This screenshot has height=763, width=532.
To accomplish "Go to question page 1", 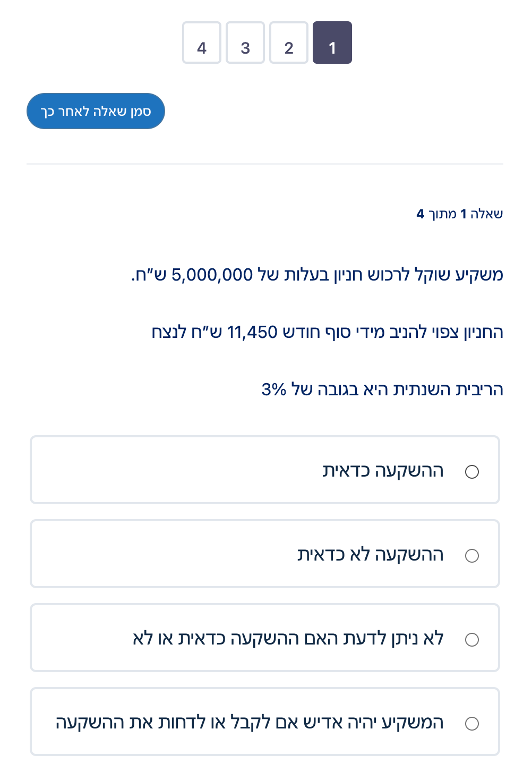I will click(x=332, y=43).
